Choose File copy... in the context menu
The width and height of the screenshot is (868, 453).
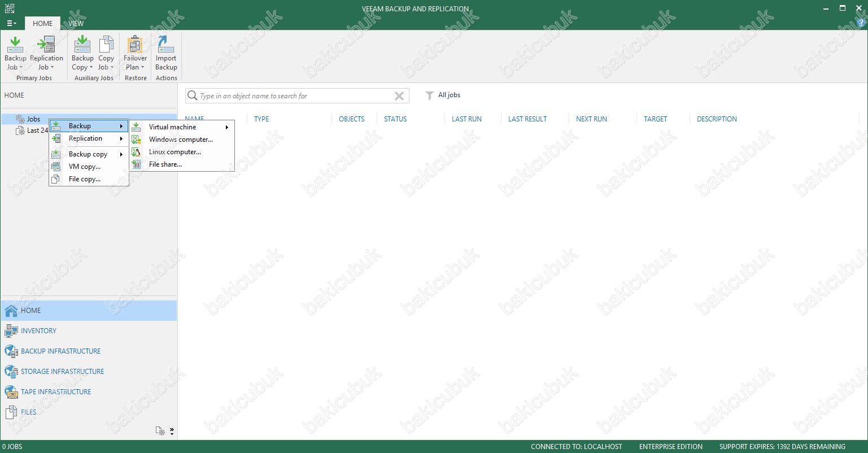[x=89, y=179]
